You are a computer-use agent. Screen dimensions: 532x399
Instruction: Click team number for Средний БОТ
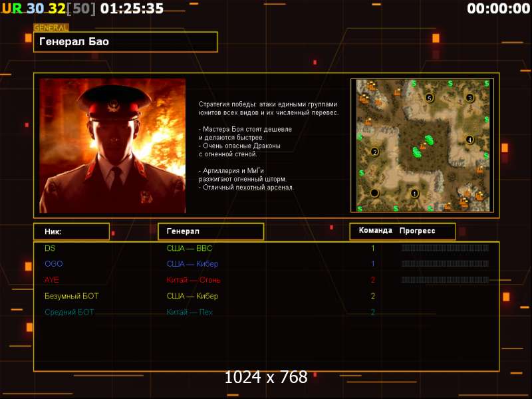[373, 312]
